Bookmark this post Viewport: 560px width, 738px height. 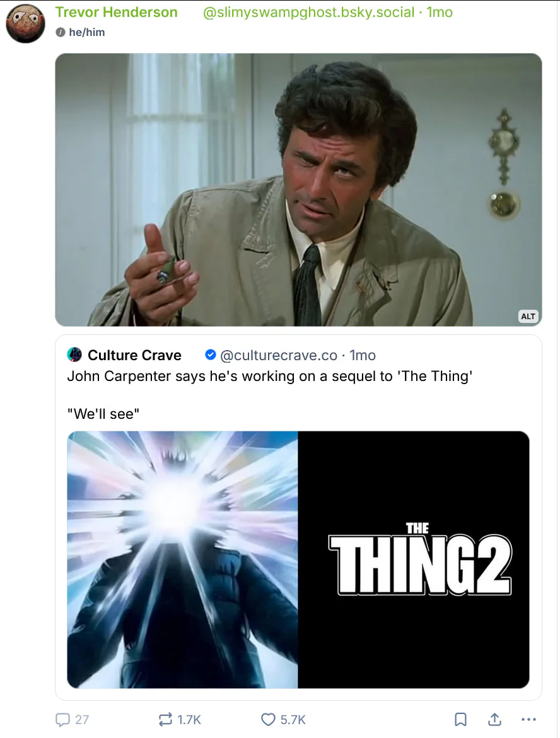(x=461, y=719)
